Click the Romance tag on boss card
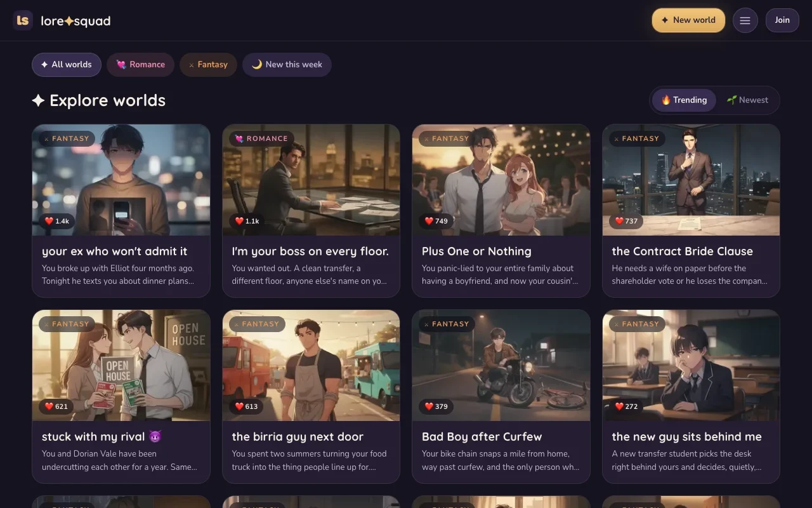Image resolution: width=812 pixels, height=508 pixels. click(261, 138)
